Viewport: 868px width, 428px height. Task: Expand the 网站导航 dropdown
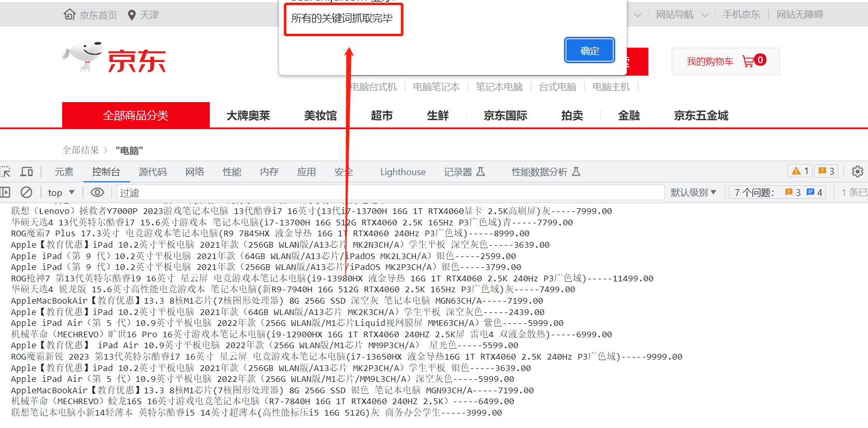pos(682,15)
